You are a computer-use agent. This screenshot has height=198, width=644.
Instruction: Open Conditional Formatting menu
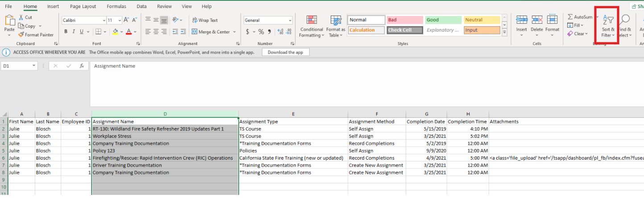point(312,26)
